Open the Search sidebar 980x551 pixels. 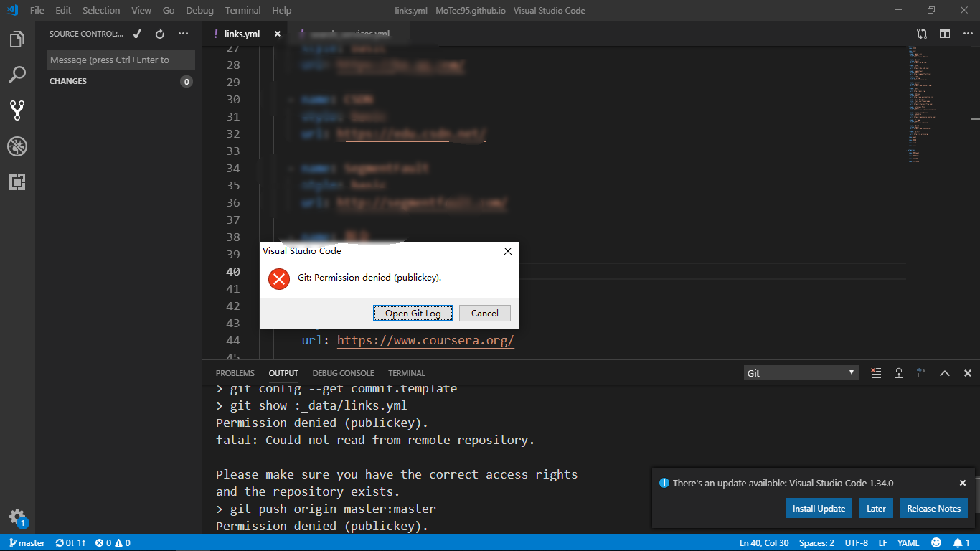tap(16, 75)
